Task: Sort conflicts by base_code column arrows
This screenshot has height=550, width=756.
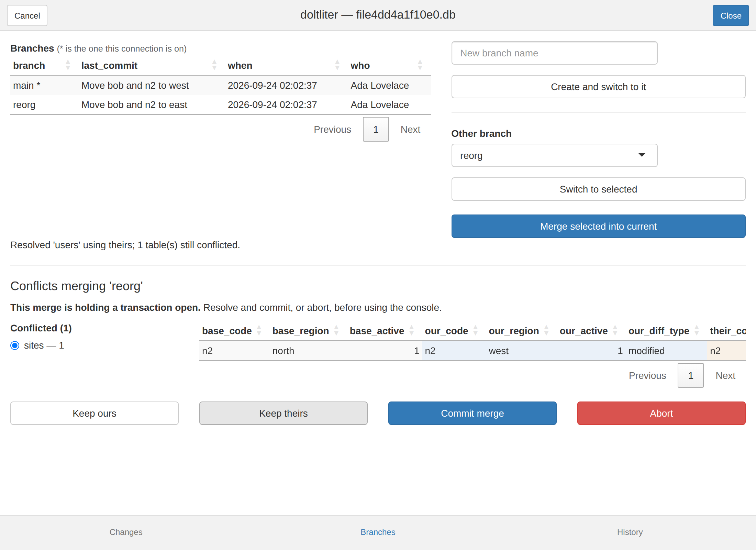Action: pyautogui.click(x=259, y=331)
